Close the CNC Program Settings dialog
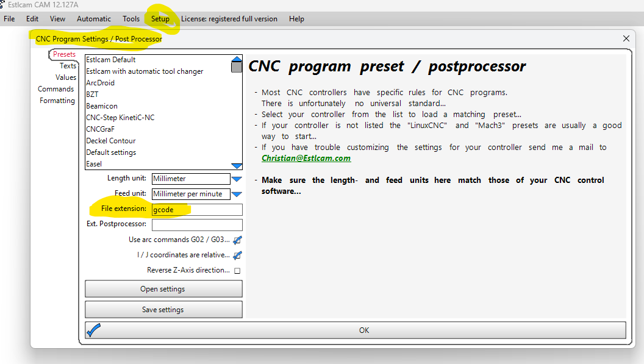Image resolution: width=644 pixels, height=364 pixels. point(626,38)
